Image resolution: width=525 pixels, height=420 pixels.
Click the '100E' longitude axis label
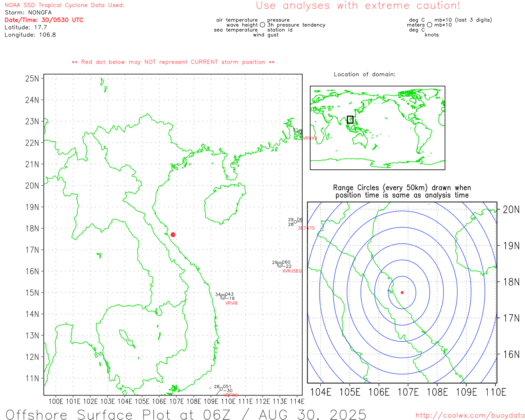click(x=56, y=402)
